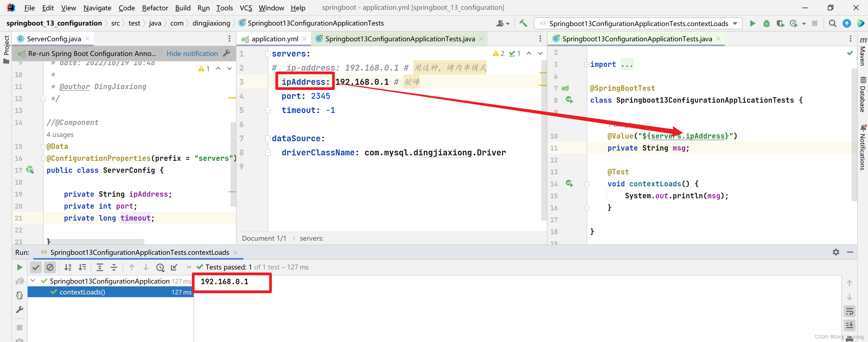This screenshot has width=868, height=342.
Task: Click the green inspection checkmark in the right editor
Action: pyautogui.click(x=850, y=53)
